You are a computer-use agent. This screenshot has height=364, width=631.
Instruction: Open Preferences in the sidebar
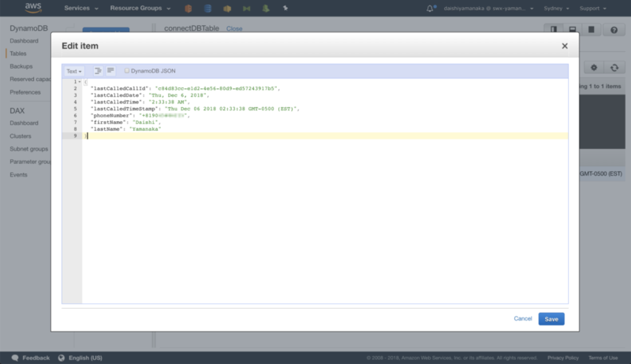[25, 92]
